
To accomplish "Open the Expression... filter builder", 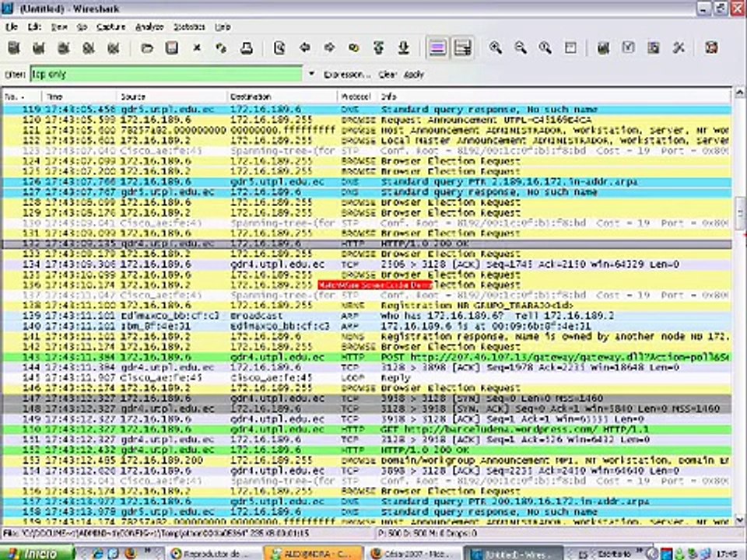I will tap(347, 75).
